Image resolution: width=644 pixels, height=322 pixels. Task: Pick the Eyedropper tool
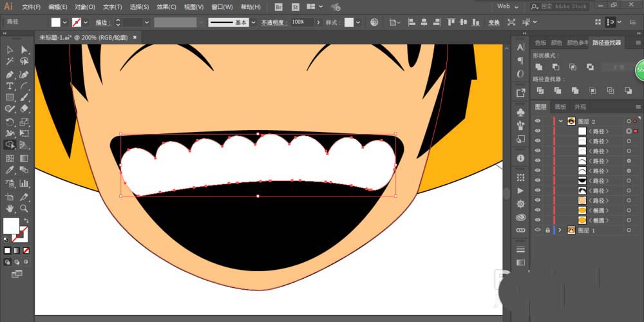tap(10, 170)
